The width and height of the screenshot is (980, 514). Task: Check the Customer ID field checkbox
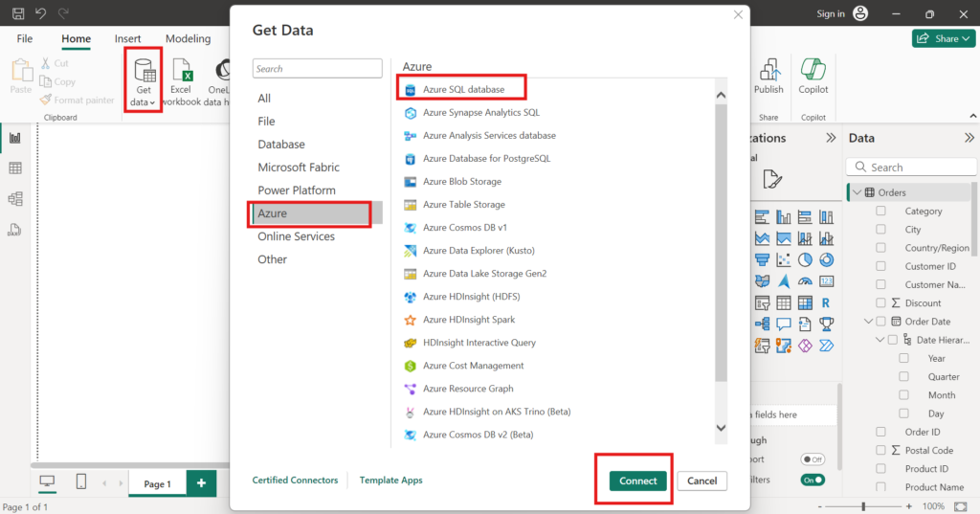880,266
